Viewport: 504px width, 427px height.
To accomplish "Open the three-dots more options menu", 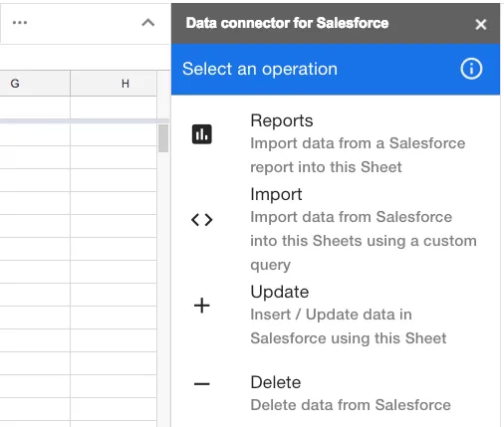I will click(x=20, y=23).
